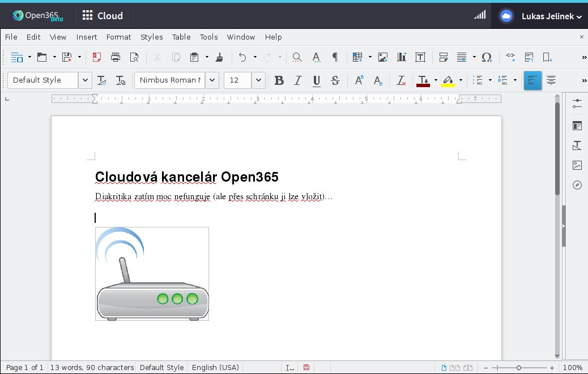The image size is (588, 374).
Task: Click the English (USA) language status
Action: [x=215, y=368]
